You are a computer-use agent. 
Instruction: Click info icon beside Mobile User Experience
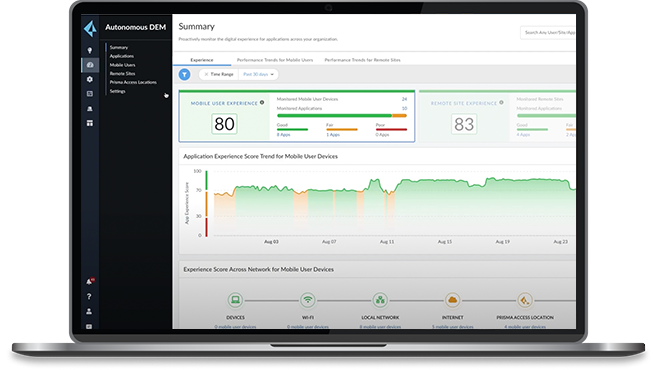tap(262, 102)
